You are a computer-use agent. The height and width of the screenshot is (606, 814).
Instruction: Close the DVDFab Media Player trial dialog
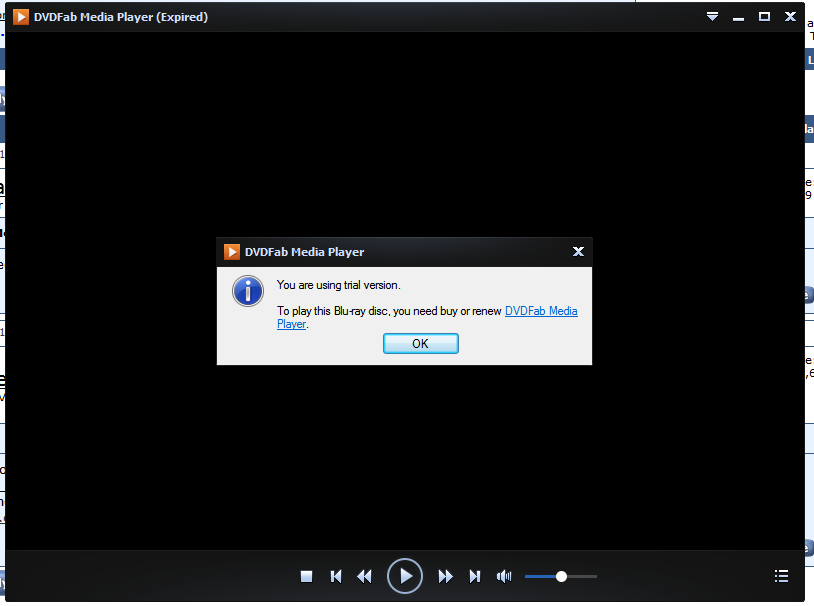click(578, 252)
